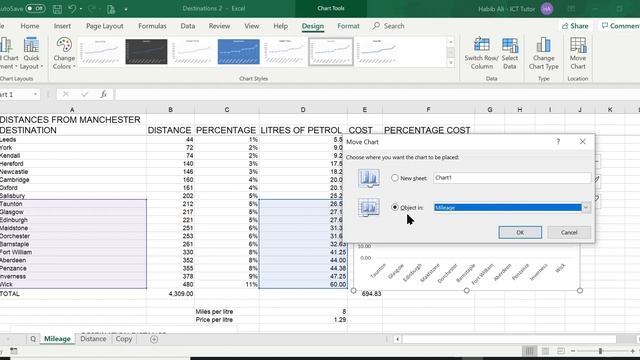
Task: Click the formula bar Cancel X icon
Action: tap(66, 94)
